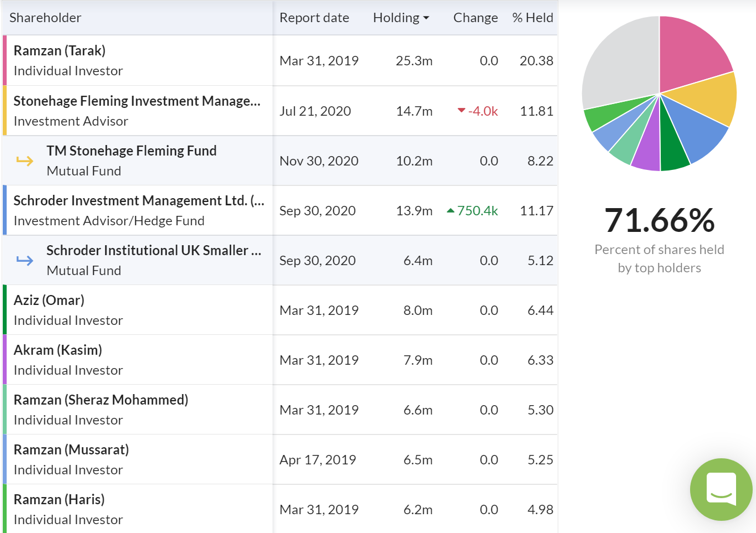Viewport: 756px width, 533px height.
Task: Click the % Held column header
Action: tap(532, 18)
